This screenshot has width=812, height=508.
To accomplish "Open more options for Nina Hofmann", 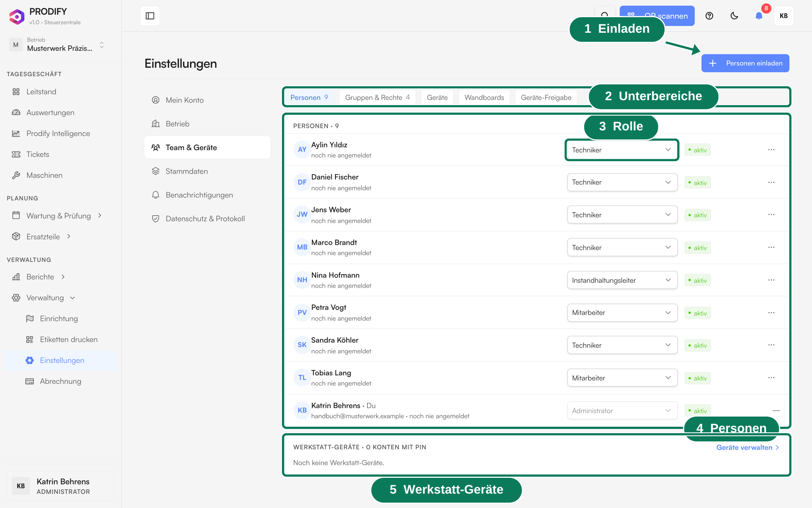I will click(x=771, y=280).
